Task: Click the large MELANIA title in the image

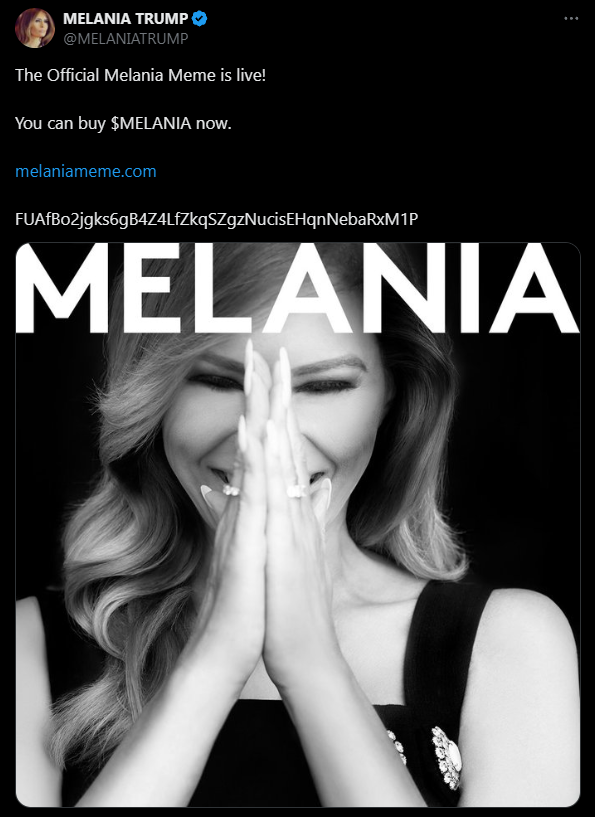Action: coord(298,288)
